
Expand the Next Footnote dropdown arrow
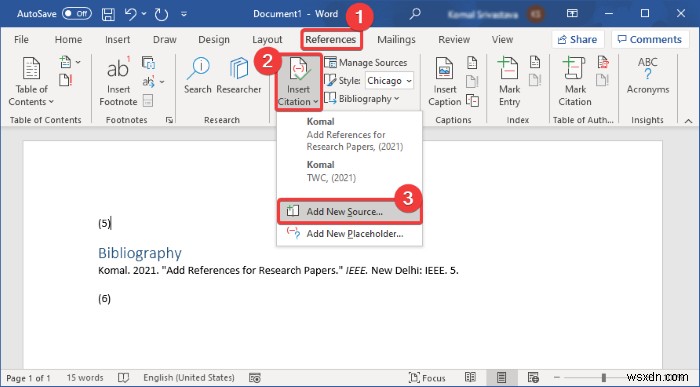point(162,82)
